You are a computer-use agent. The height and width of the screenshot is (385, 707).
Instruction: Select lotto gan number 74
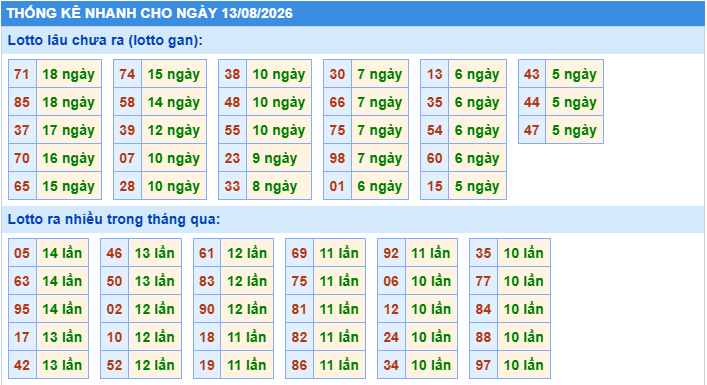tap(128, 74)
